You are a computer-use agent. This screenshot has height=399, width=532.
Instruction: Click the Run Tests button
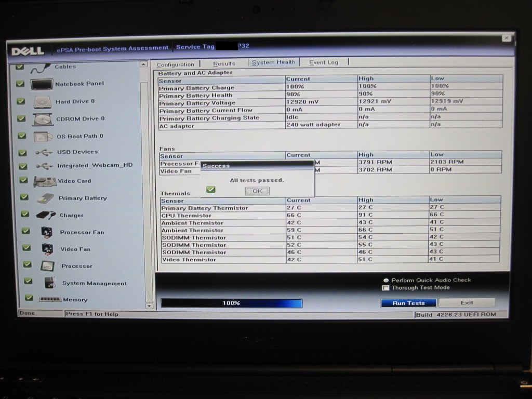click(x=408, y=303)
